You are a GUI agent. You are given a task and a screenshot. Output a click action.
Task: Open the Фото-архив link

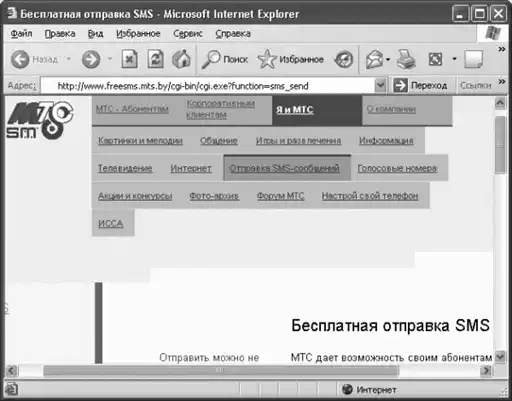point(214,196)
